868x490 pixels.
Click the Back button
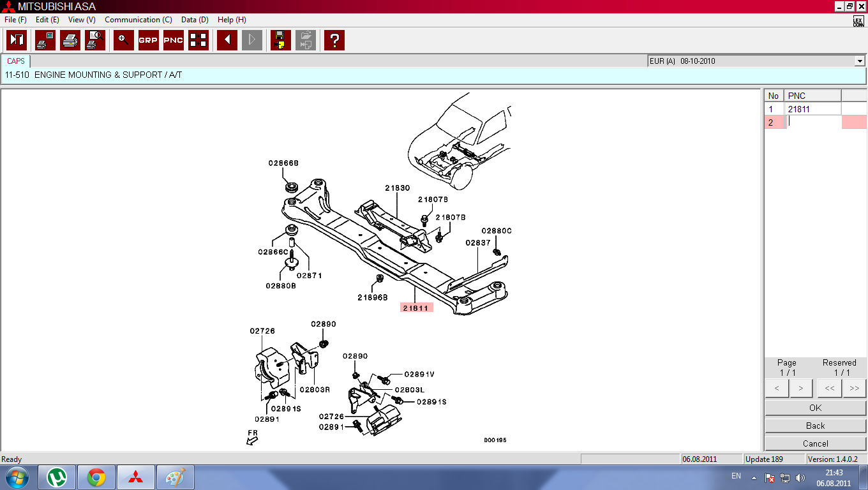click(815, 426)
